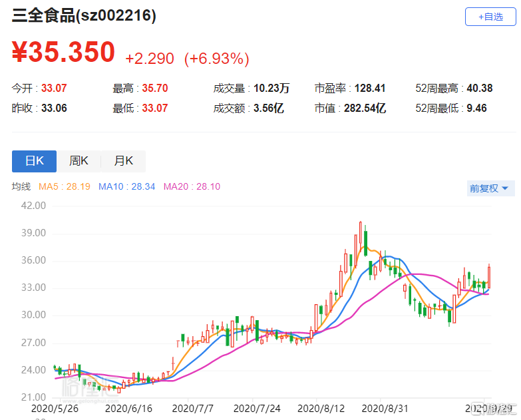Click the 市值 value 282.54亿
This screenshot has height=420, width=521.
[x=365, y=108]
